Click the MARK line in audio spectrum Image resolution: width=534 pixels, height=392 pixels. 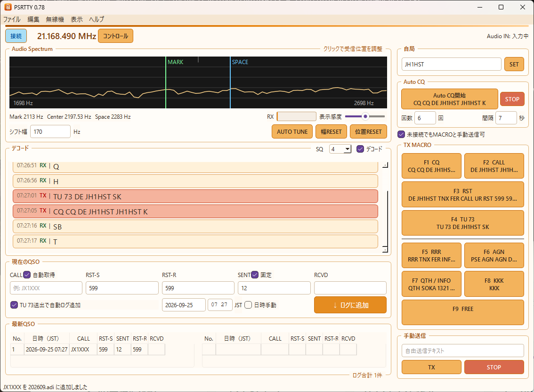click(x=166, y=82)
